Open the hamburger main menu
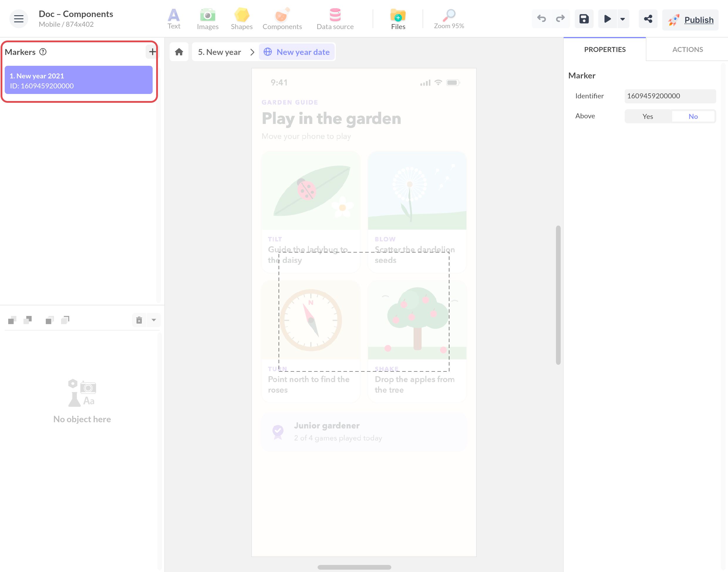This screenshot has width=728, height=572. click(19, 19)
